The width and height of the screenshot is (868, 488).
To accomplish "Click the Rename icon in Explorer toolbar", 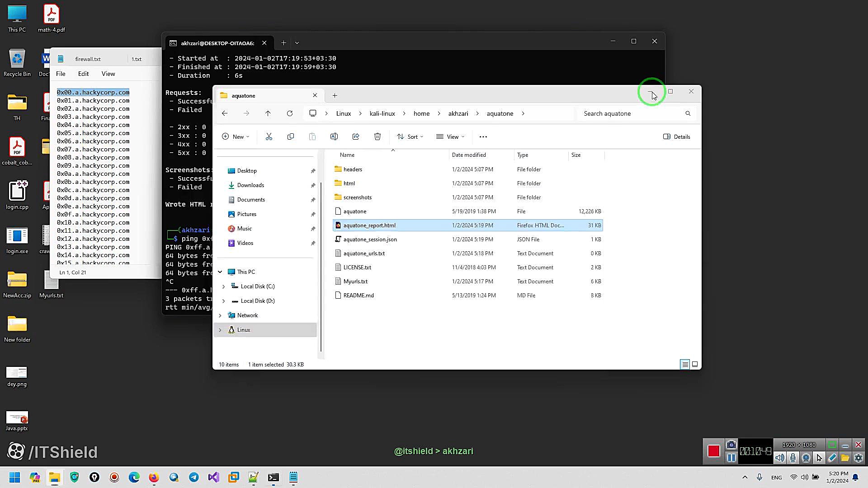I will [x=334, y=136].
